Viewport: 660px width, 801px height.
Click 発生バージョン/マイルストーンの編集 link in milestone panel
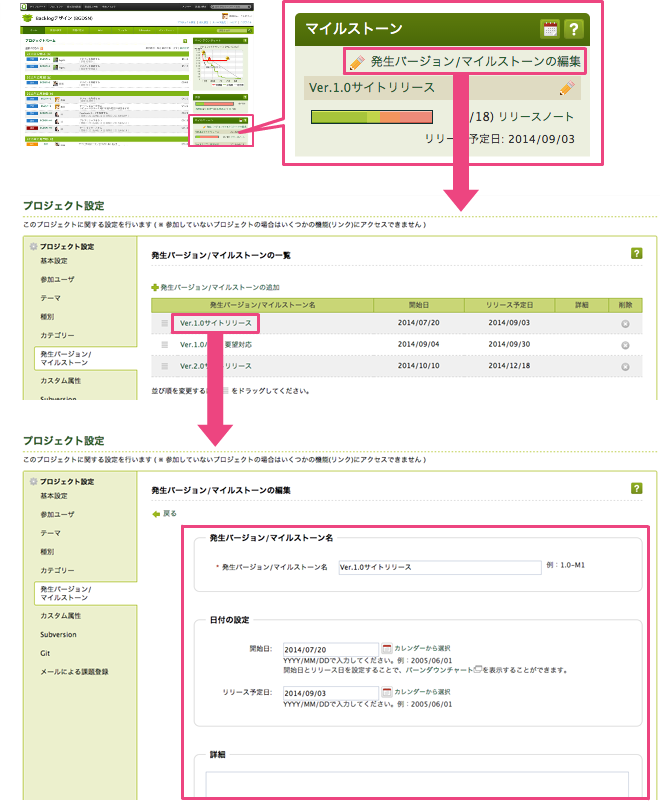[476, 62]
